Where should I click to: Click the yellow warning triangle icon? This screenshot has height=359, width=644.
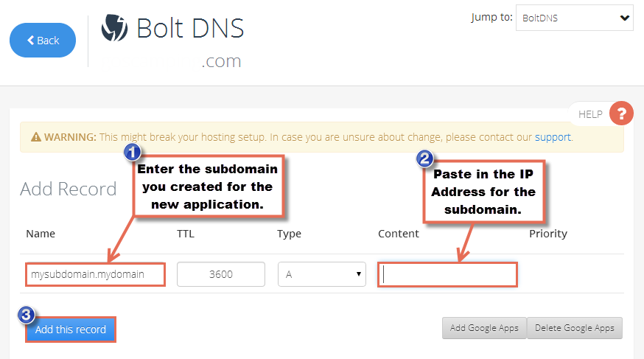36,137
